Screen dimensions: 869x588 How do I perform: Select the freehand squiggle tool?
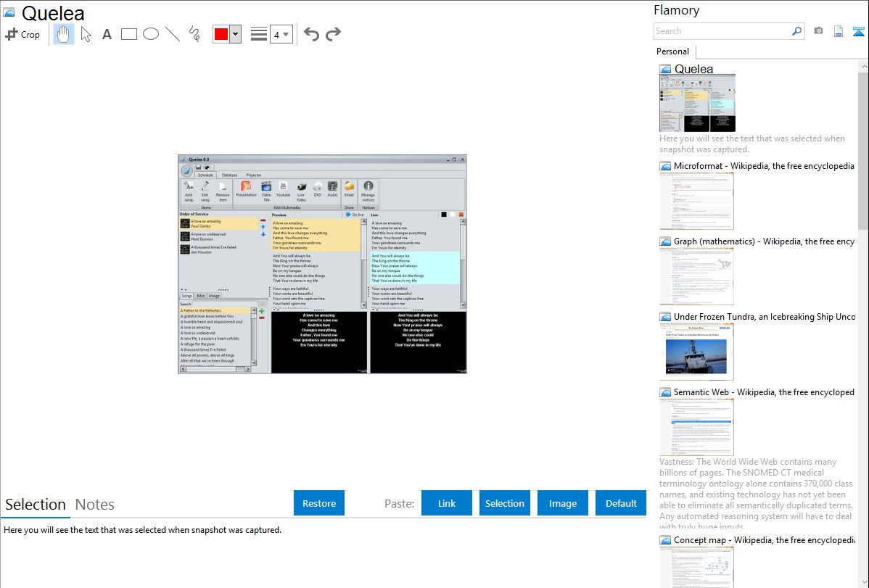click(x=194, y=34)
